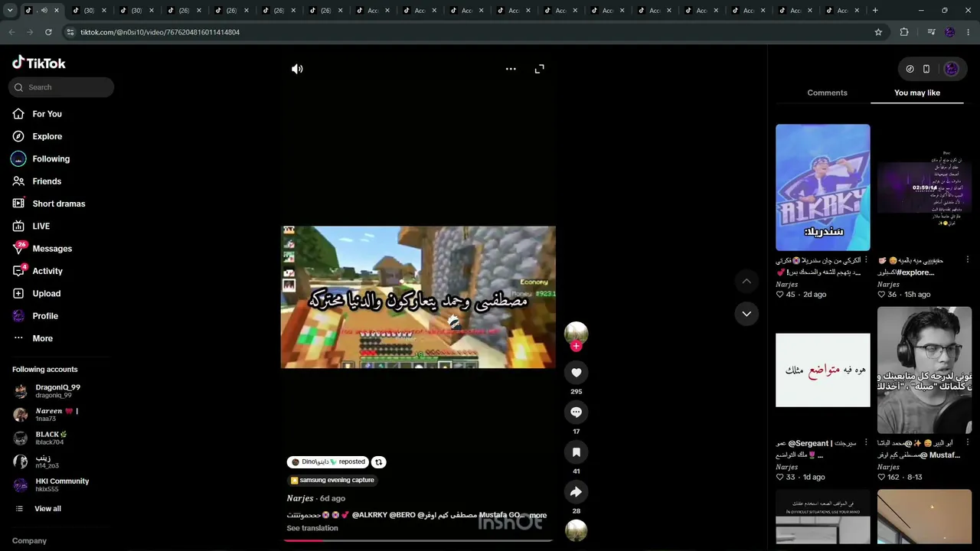Mute the video with the speaker icon
Viewport: 980px width, 551px height.
297,69
